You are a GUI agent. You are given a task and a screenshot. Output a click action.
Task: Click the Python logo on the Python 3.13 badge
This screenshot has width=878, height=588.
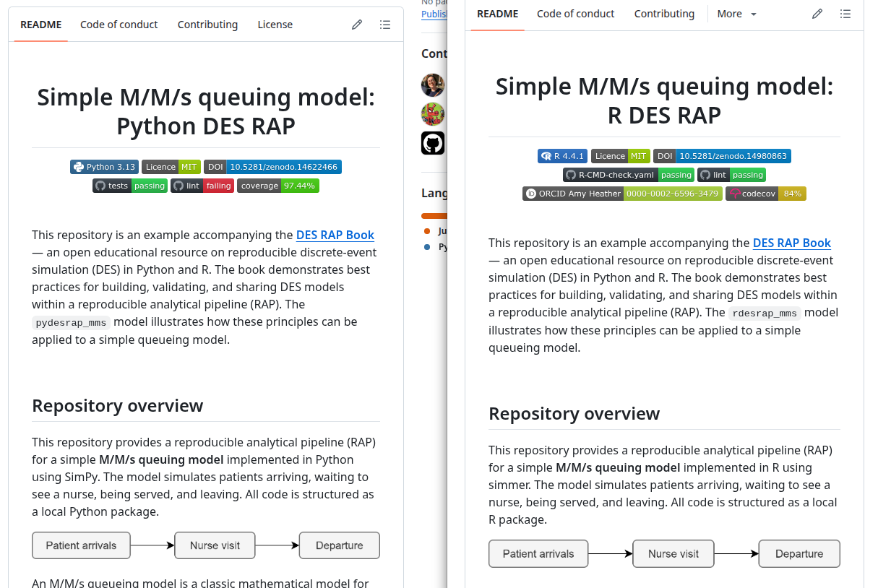coord(79,167)
